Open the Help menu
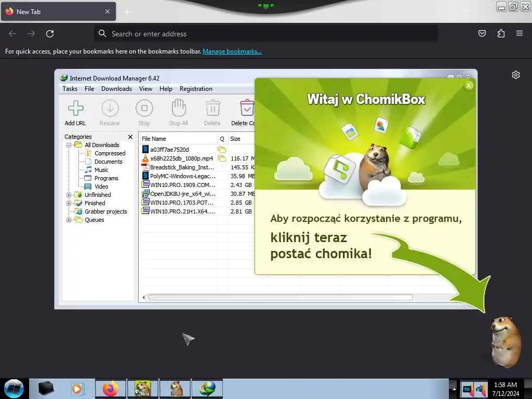This screenshot has height=399, width=532. click(x=166, y=88)
